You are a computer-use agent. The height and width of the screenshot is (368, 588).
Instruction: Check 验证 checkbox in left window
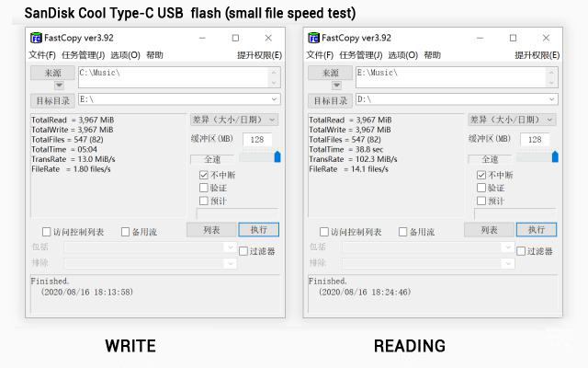[x=204, y=188]
